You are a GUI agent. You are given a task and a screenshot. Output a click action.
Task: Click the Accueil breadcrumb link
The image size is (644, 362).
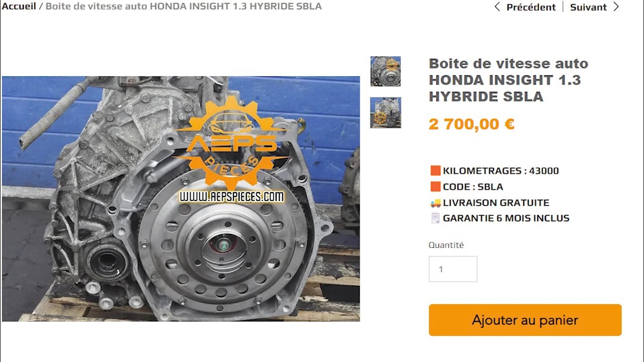coord(19,7)
